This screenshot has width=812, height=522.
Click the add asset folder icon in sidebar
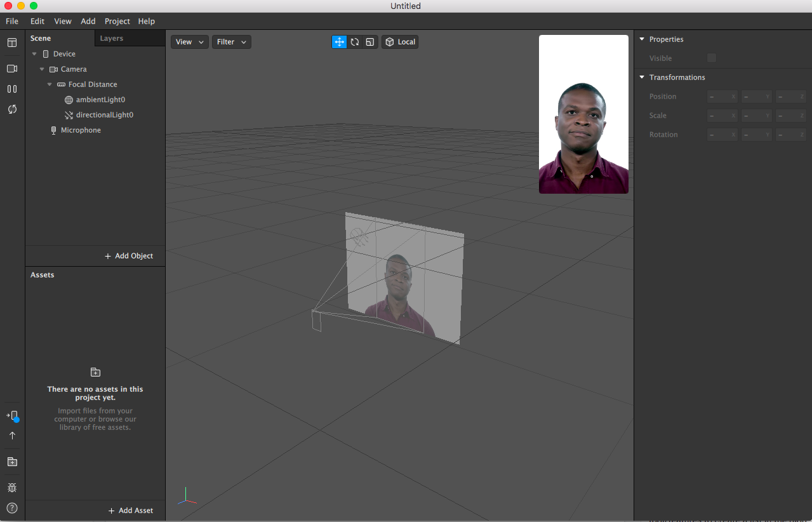(x=12, y=462)
